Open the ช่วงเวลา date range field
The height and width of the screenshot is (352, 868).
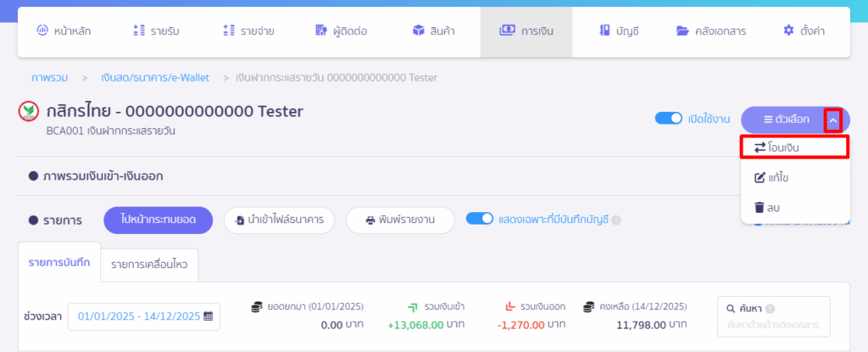[x=144, y=317]
